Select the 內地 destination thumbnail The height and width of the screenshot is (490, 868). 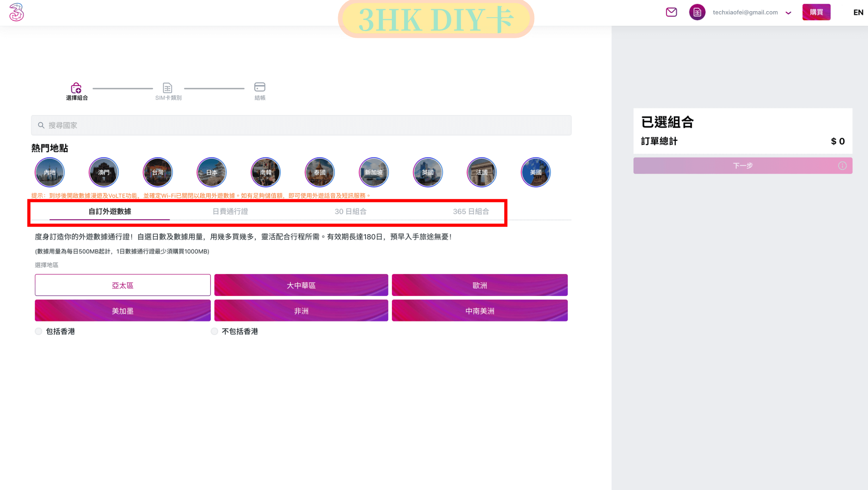pos(50,172)
